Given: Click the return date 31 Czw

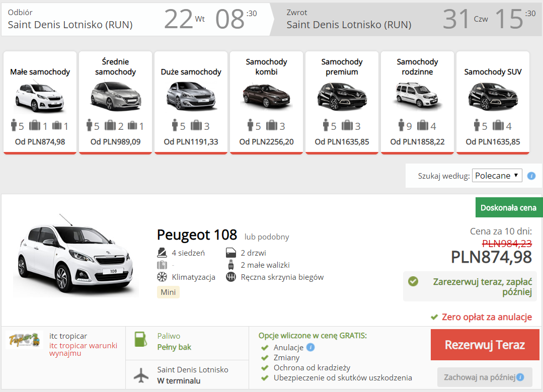Looking at the screenshot, I should [465, 19].
